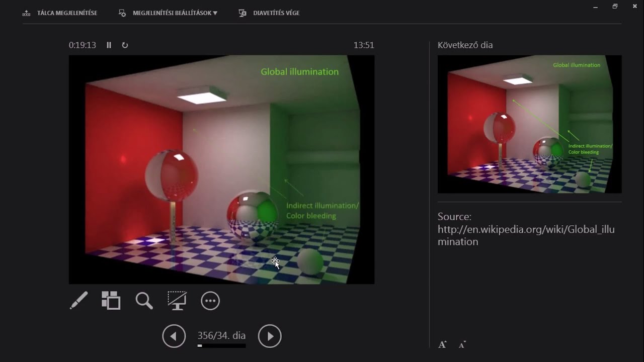Decrease notes font size with small A icon
The height and width of the screenshot is (362, 644).
click(461, 344)
